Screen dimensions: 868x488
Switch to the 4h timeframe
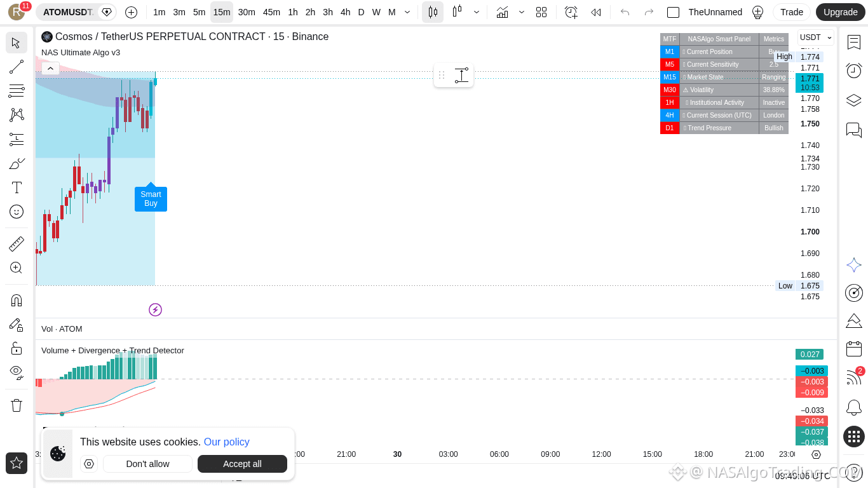tap(345, 12)
